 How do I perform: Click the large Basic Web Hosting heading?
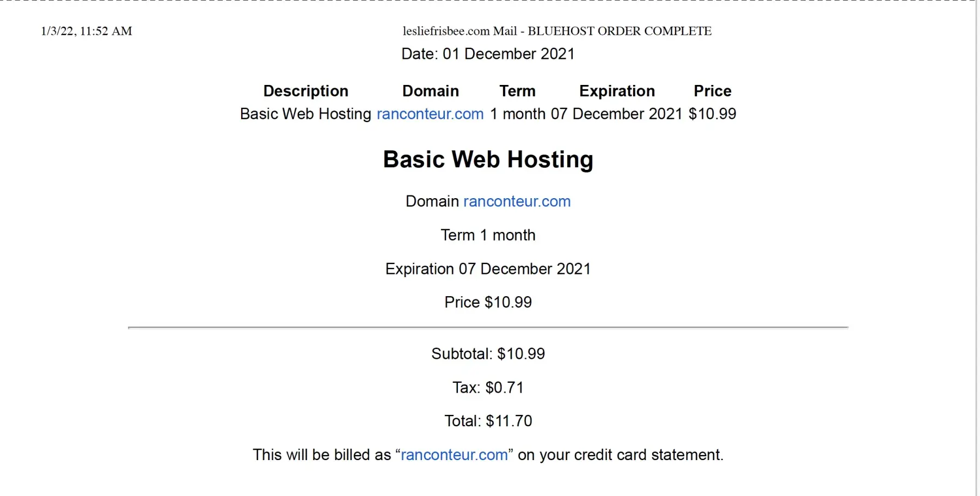coord(488,160)
